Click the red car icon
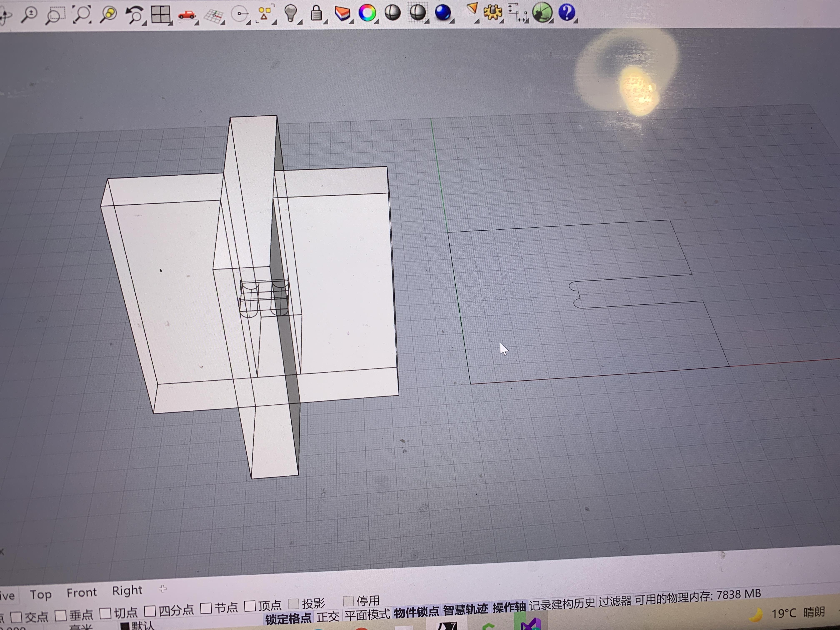This screenshot has width=840, height=630. tap(186, 15)
